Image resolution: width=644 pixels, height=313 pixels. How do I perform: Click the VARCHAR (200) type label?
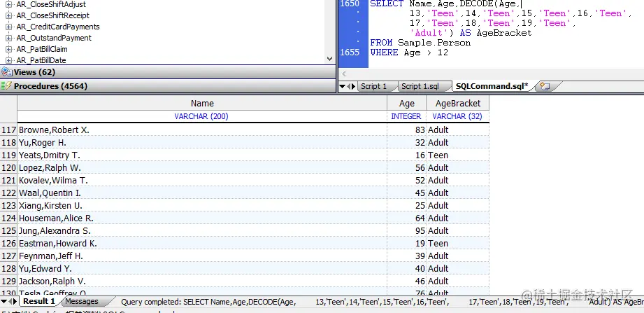(x=201, y=116)
